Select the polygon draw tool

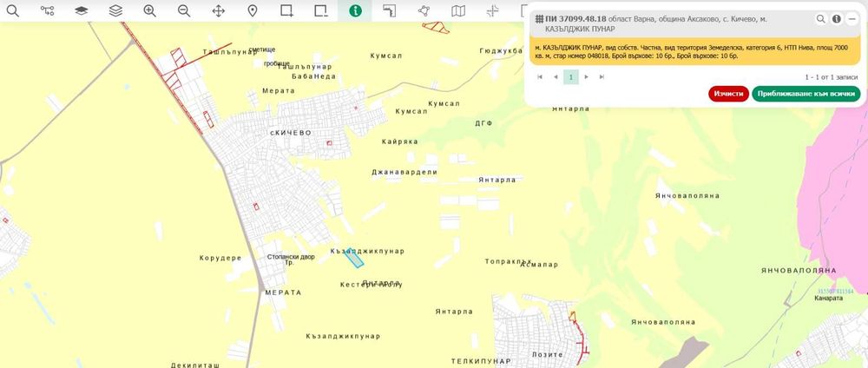pyautogui.click(x=424, y=10)
